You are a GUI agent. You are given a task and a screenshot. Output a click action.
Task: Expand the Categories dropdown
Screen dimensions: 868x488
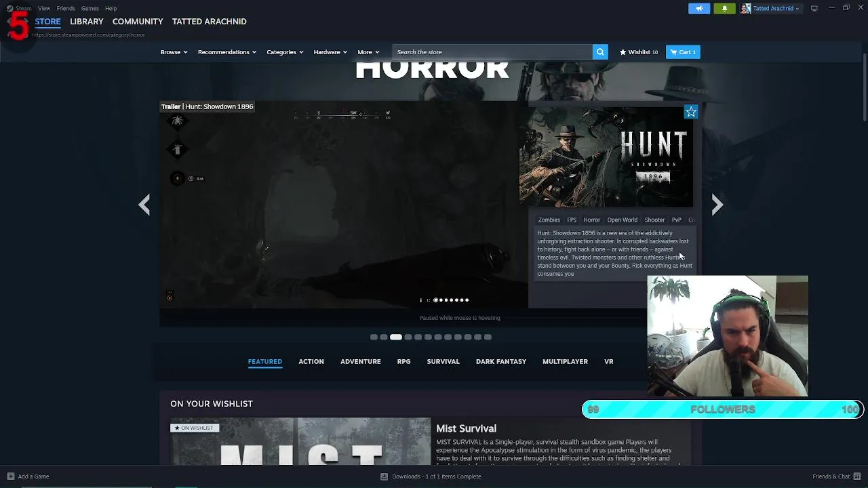[x=285, y=52]
